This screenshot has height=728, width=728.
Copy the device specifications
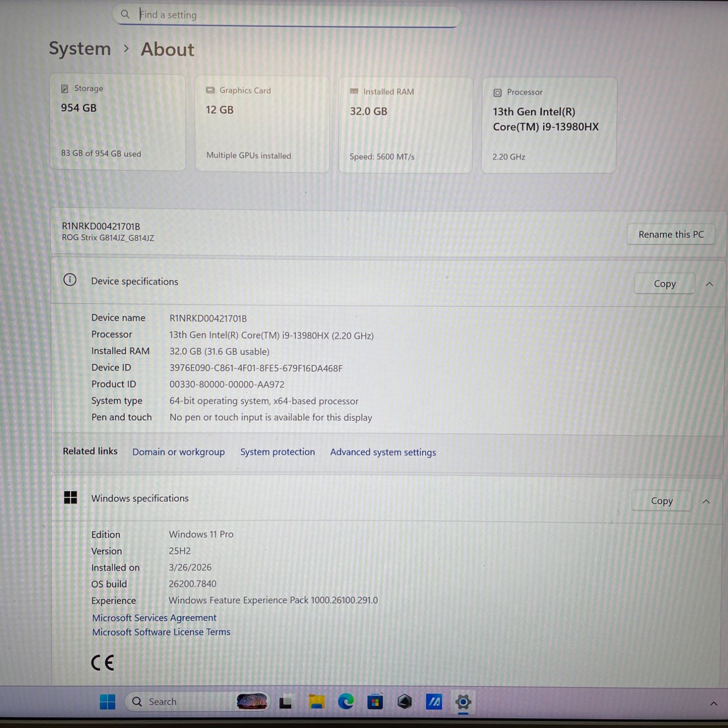(664, 283)
